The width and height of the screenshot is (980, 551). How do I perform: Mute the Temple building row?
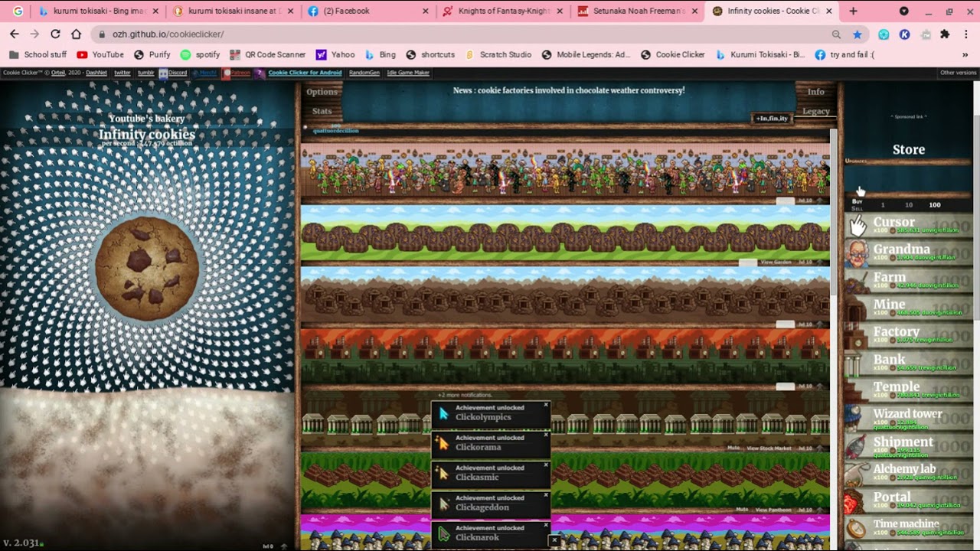coord(742,509)
